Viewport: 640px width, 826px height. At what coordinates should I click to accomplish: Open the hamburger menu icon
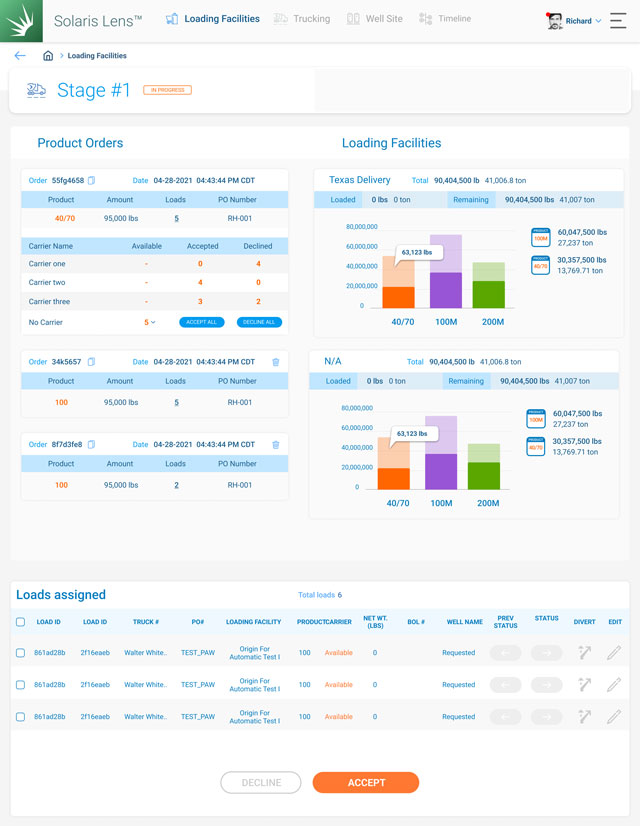tap(618, 20)
